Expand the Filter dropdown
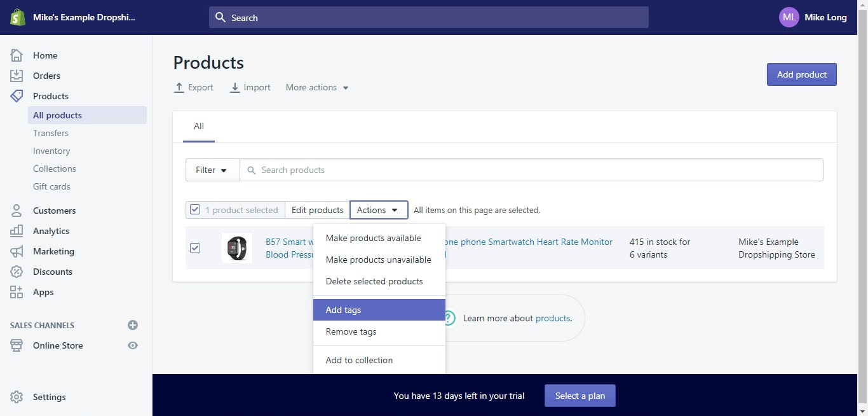This screenshot has width=868, height=416. 212,170
